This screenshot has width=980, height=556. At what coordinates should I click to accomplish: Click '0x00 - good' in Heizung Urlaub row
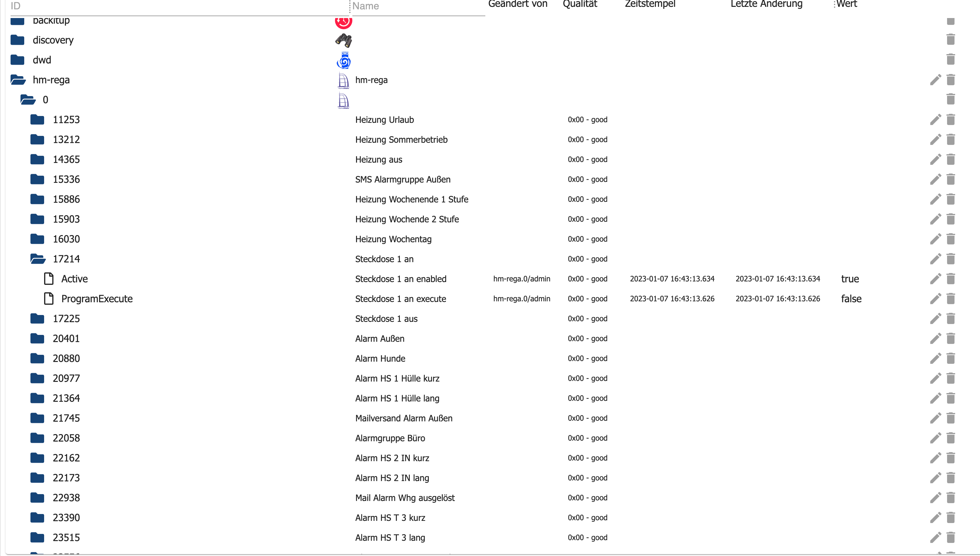click(x=587, y=119)
